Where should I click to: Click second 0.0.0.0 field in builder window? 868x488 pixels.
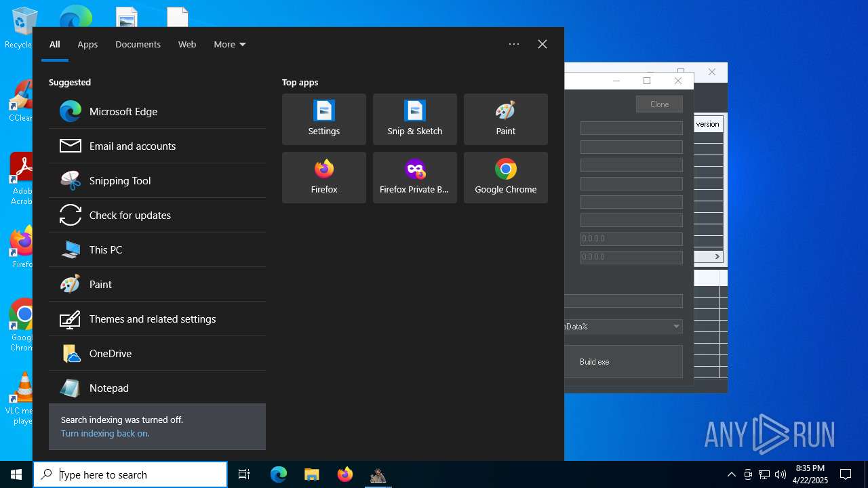point(631,257)
